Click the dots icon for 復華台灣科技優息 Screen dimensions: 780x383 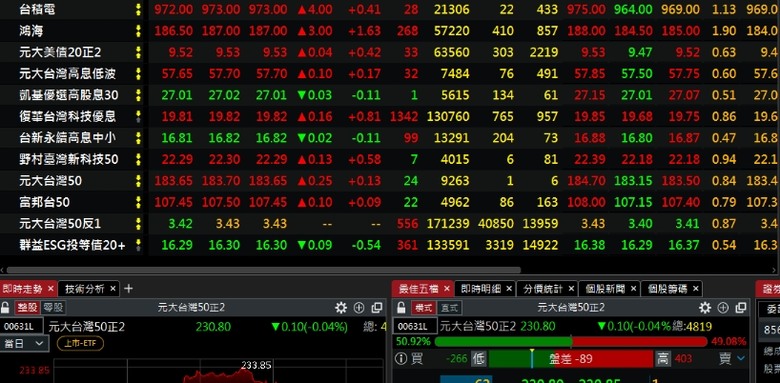[x=138, y=116]
